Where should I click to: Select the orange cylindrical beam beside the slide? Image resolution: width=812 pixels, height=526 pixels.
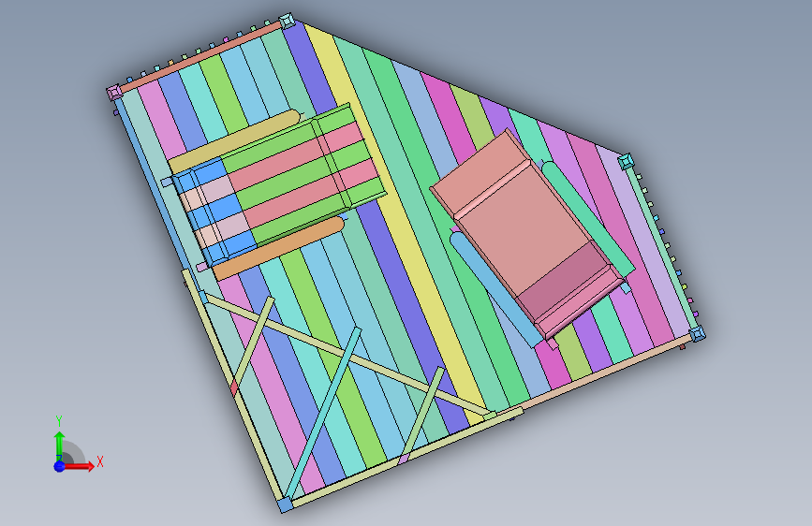[x=280, y=249]
